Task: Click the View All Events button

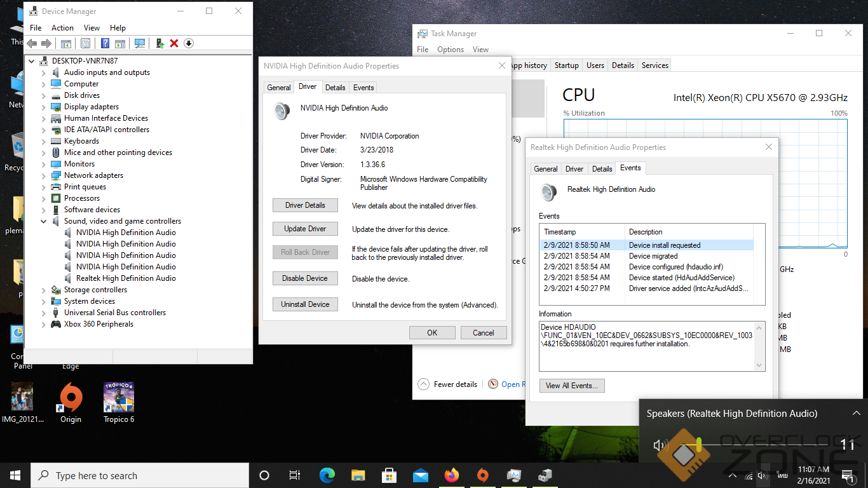Action: click(x=571, y=386)
